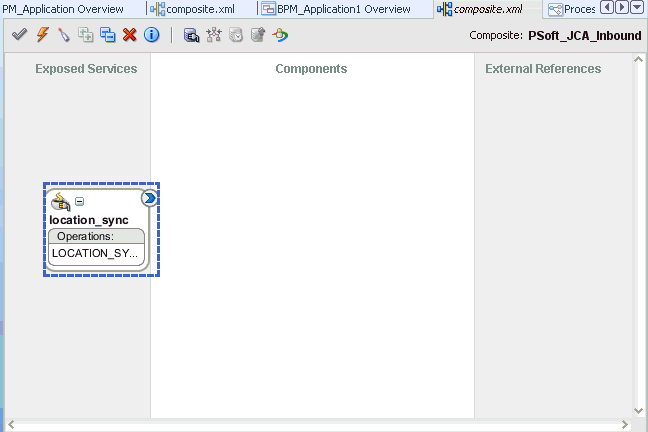The height and width of the screenshot is (432, 648).
Task: Click the horizontal scrollbar right arrow
Action: point(624,425)
